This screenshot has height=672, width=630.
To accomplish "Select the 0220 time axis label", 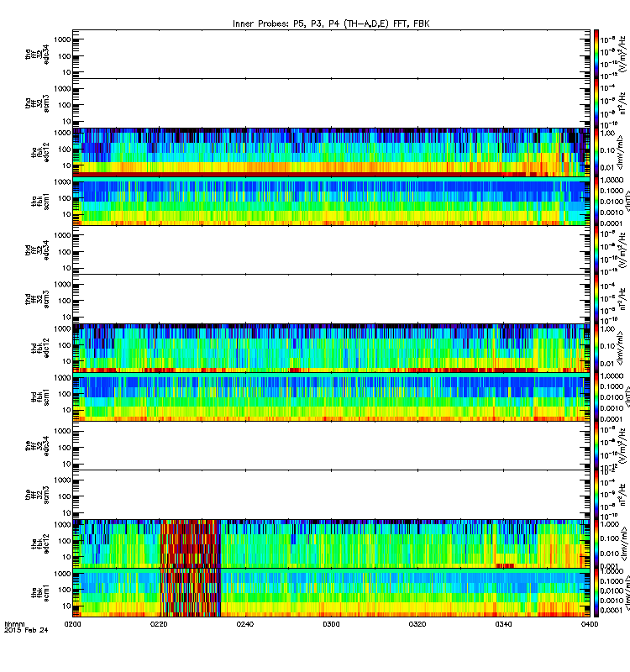I will click(159, 624).
